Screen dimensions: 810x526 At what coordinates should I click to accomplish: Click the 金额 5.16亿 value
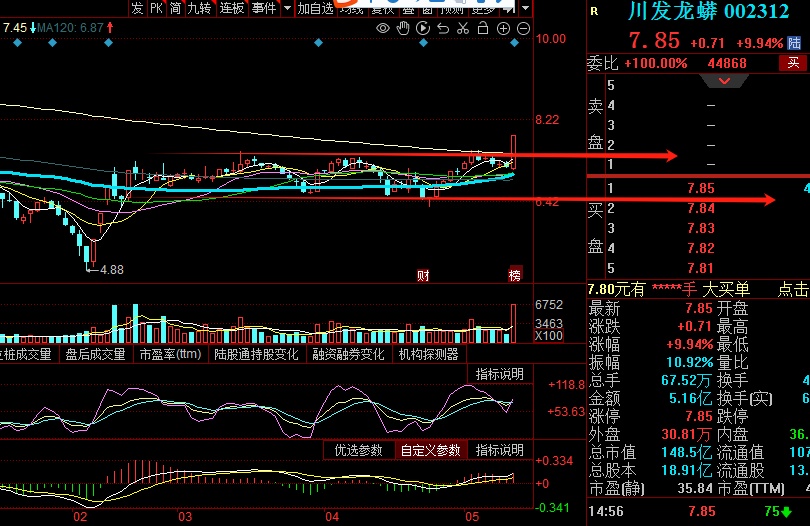pos(690,398)
